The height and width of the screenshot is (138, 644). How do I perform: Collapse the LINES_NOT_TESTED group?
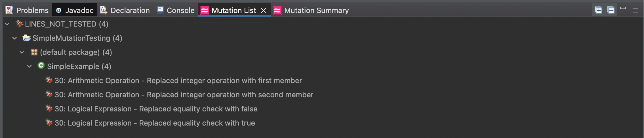pyautogui.click(x=7, y=24)
